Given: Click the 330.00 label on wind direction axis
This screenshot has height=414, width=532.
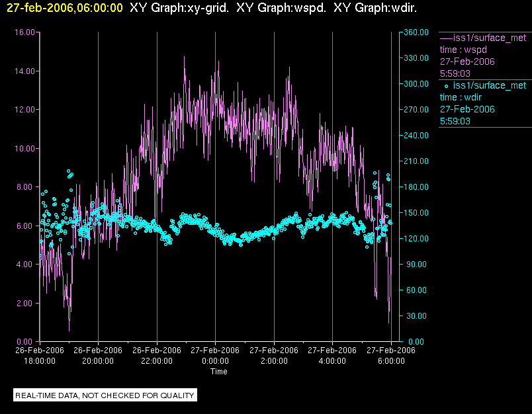Looking at the screenshot, I should point(416,58).
